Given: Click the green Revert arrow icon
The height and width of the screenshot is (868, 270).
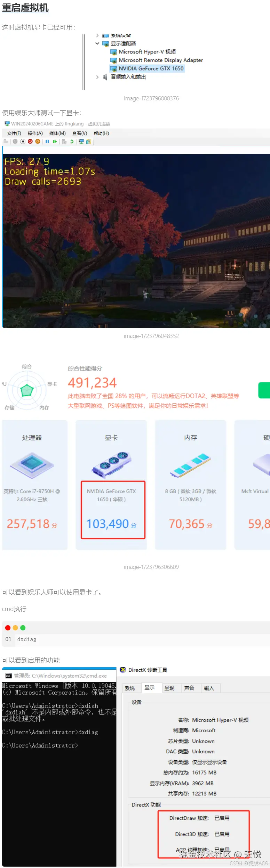Looking at the screenshot, I should tap(72, 141).
